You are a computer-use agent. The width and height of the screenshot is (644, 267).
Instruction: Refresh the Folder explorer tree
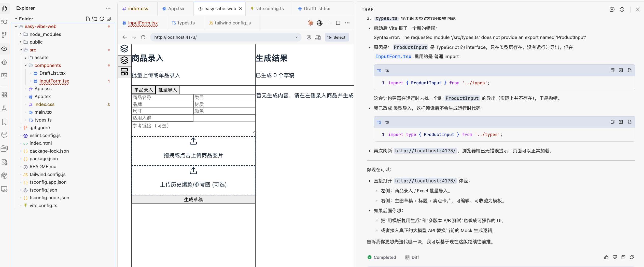pos(102,19)
